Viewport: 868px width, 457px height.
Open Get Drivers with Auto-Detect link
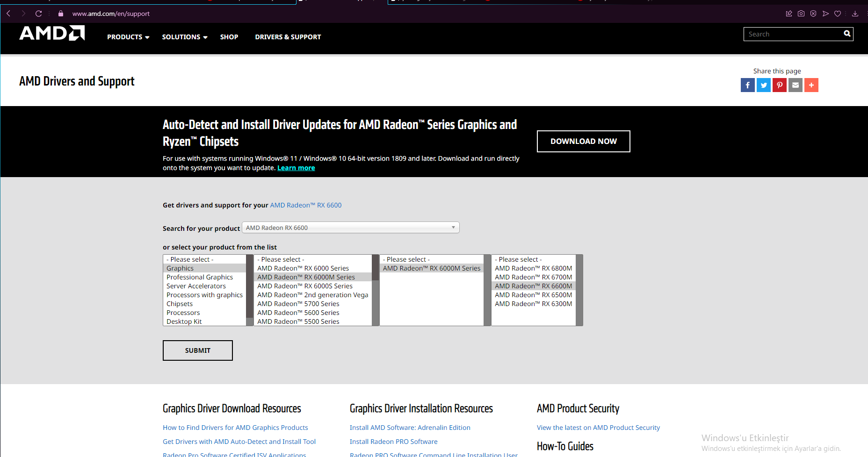pyautogui.click(x=239, y=442)
